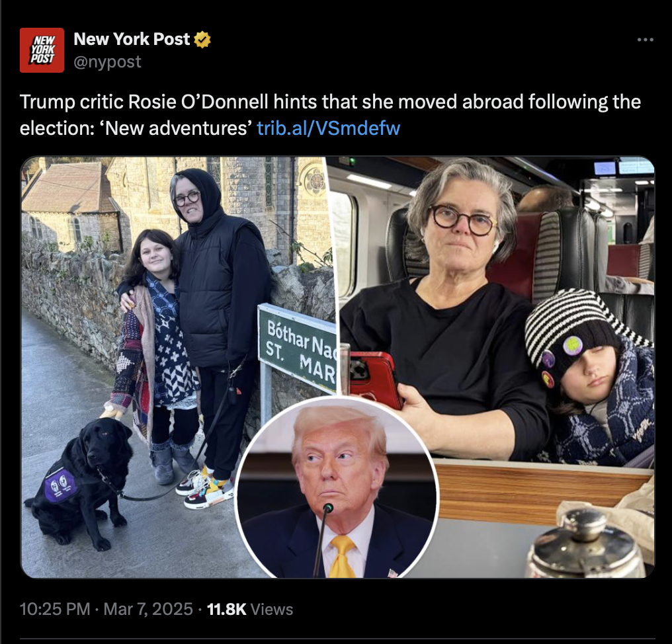Click the colorful sneakers in left photo

tap(205, 487)
